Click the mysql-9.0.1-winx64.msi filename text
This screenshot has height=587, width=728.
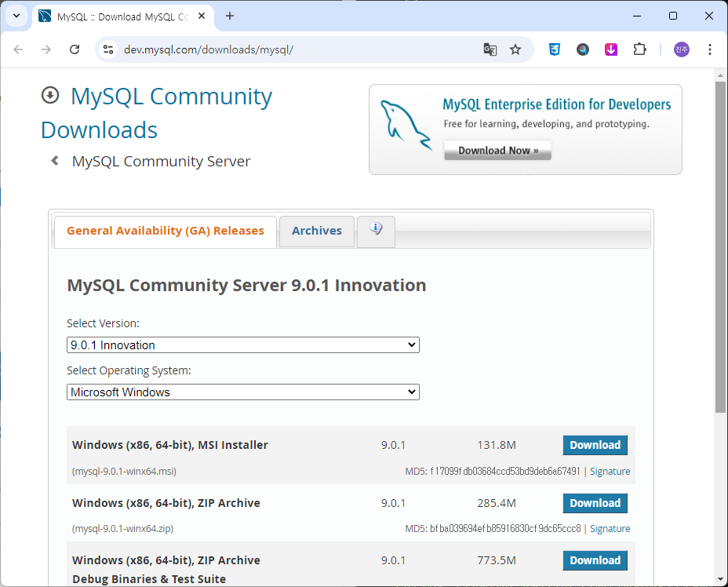pyautogui.click(x=124, y=472)
